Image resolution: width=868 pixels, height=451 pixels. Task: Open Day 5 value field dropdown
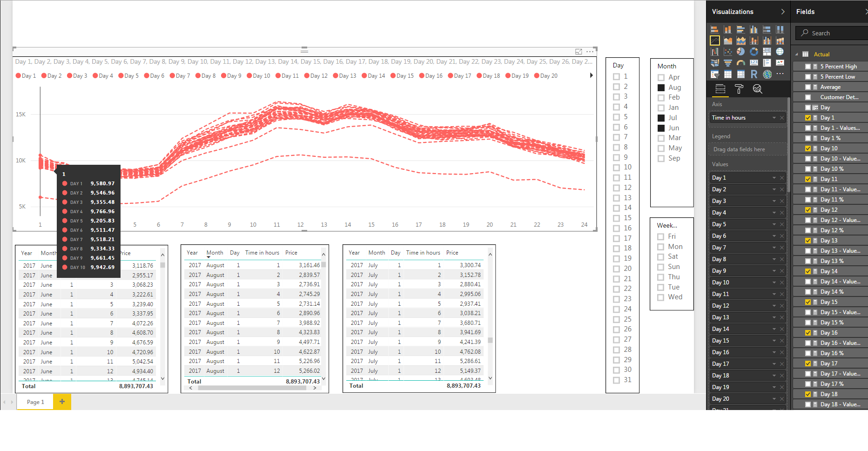click(774, 224)
